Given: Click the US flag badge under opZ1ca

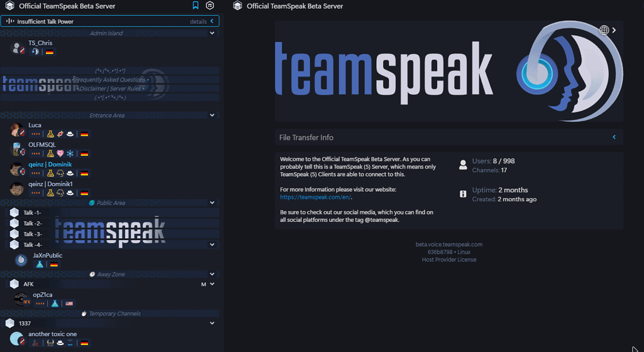Looking at the screenshot, I should pyautogui.click(x=69, y=304).
